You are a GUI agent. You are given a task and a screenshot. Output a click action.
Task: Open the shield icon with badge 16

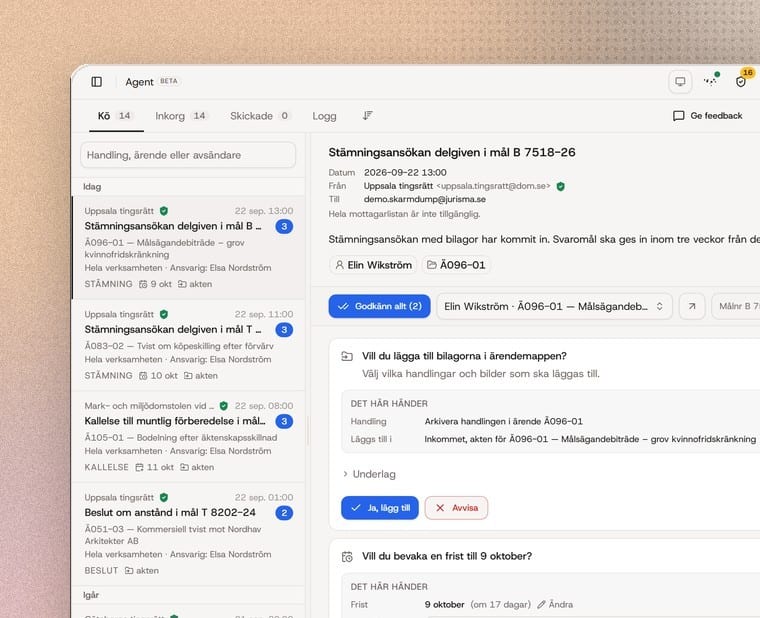pos(741,81)
